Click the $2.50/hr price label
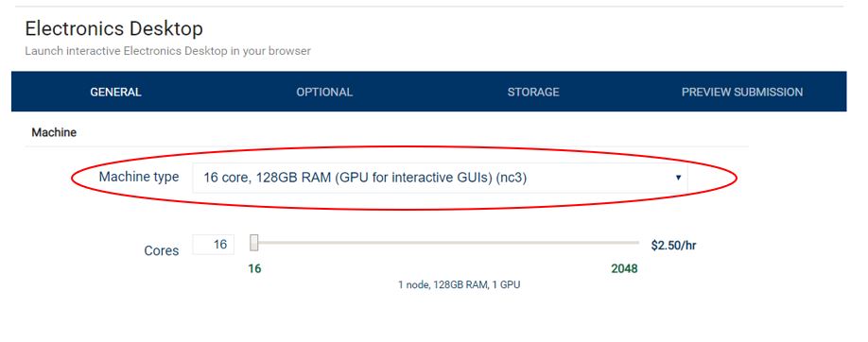Screen dimensions: 868x342 tap(674, 245)
